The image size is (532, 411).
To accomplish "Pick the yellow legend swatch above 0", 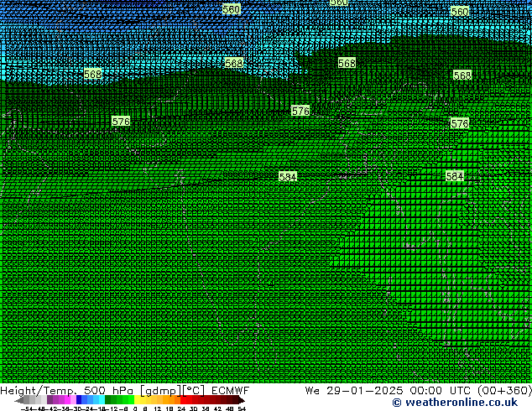I will (137, 400).
